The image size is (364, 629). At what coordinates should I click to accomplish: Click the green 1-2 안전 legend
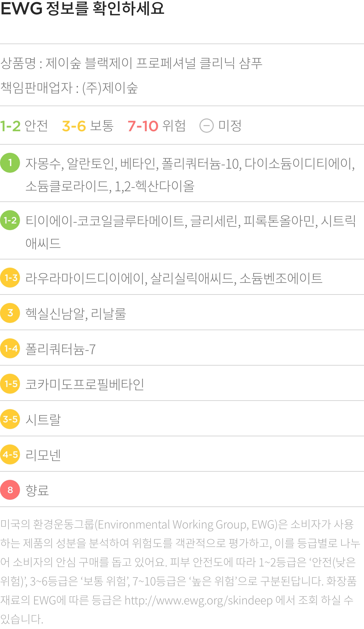click(x=24, y=126)
